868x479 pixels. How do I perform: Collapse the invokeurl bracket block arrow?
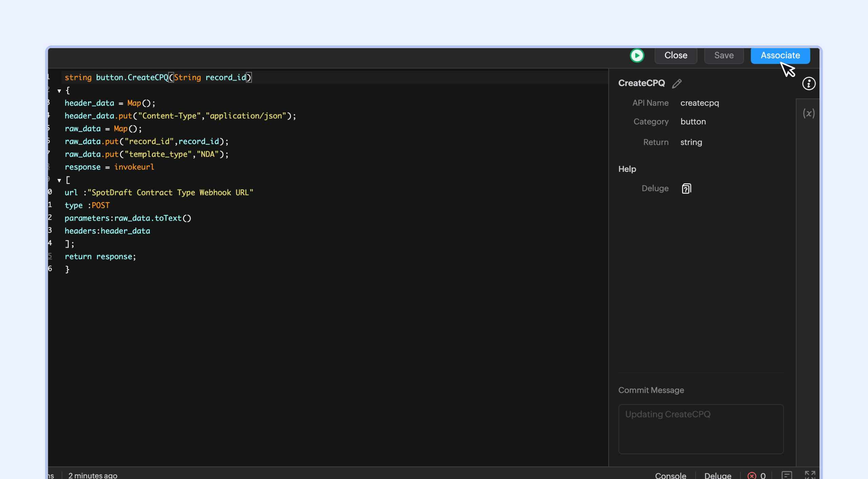(x=59, y=180)
